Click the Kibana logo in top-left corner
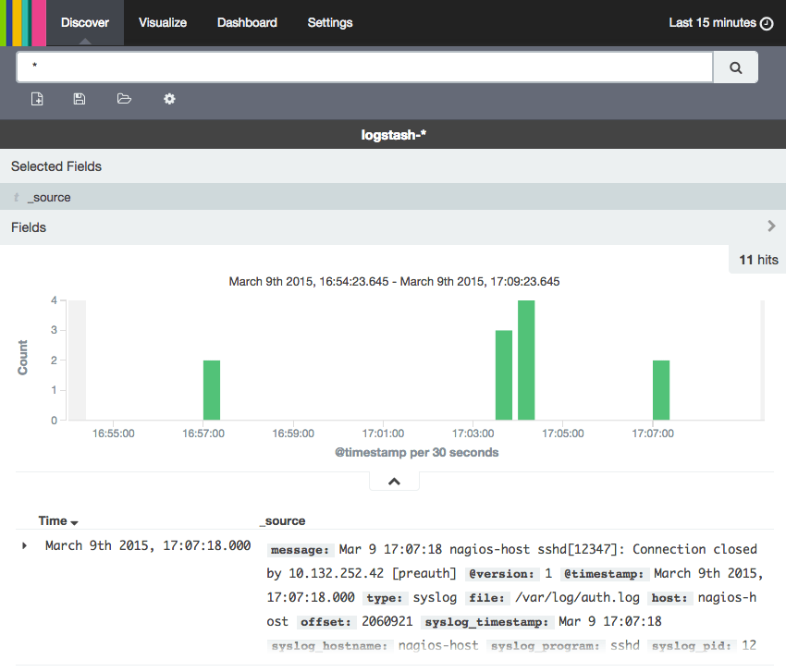Viewport: 786px width, 672px height. [x=23, y=22]
